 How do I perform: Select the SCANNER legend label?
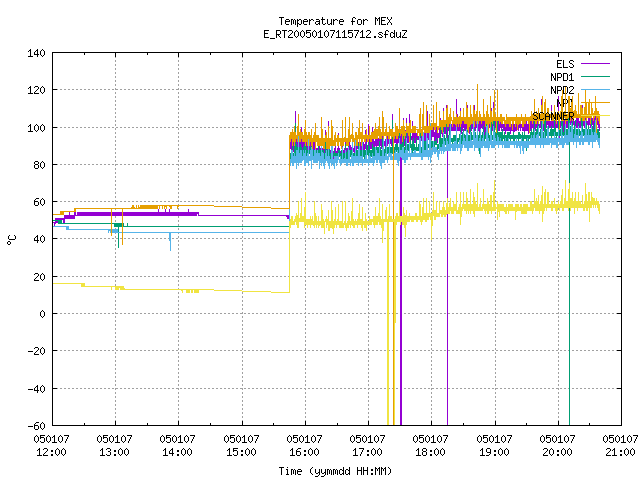(553, 116)
